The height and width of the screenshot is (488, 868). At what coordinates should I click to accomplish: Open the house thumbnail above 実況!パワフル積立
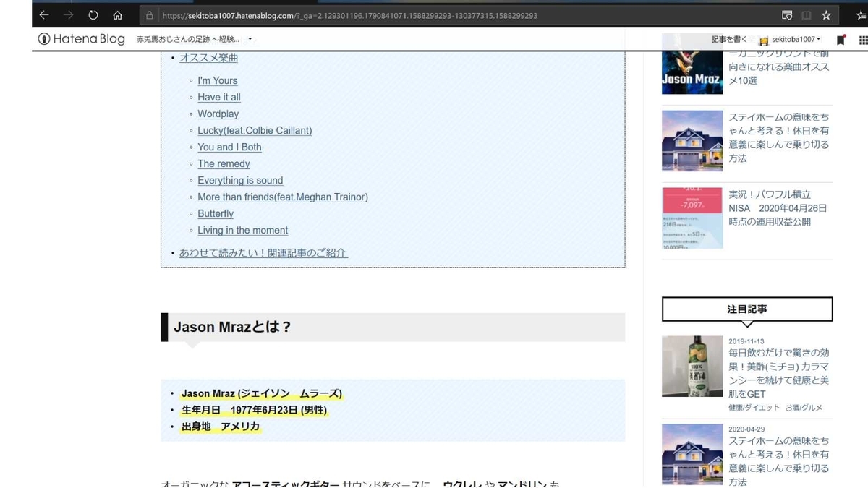tap(692, 140)
